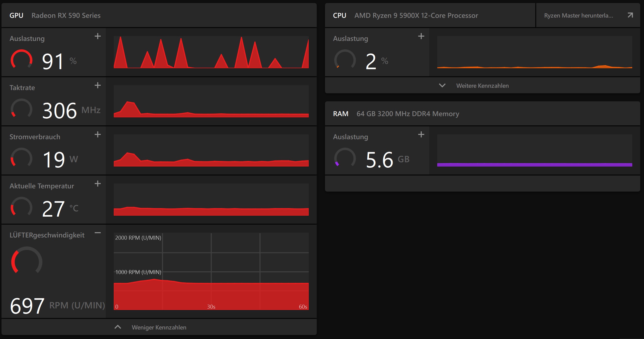This screenshot has width=644, height=339.
Task: Click the GPU Auslastung 91% gauge
Action: tap(22, 60)
